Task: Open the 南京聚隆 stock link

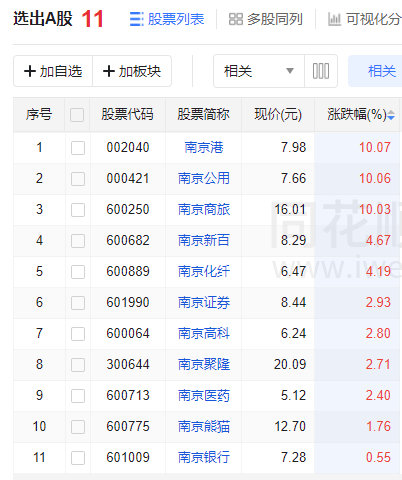Action: [204, 364]
